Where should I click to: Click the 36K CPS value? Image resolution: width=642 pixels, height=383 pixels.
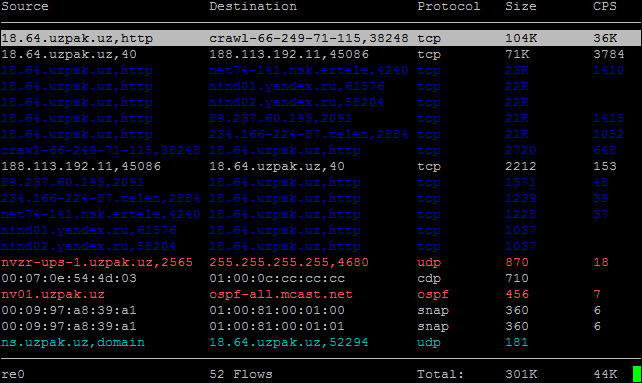[x=605, y=38]
